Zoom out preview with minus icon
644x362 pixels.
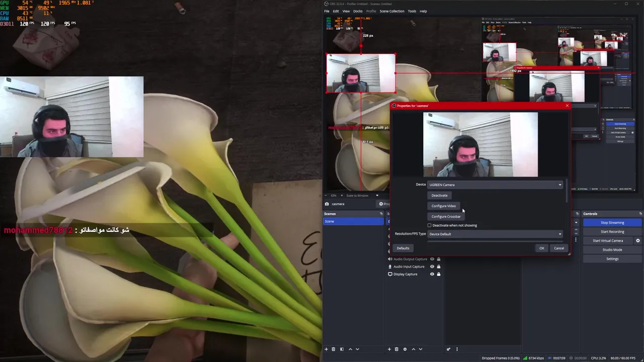(x=326, y=196)
